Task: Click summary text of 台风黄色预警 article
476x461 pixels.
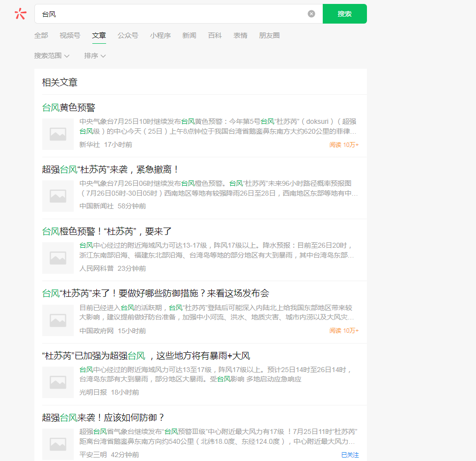Action: (218, 126)
